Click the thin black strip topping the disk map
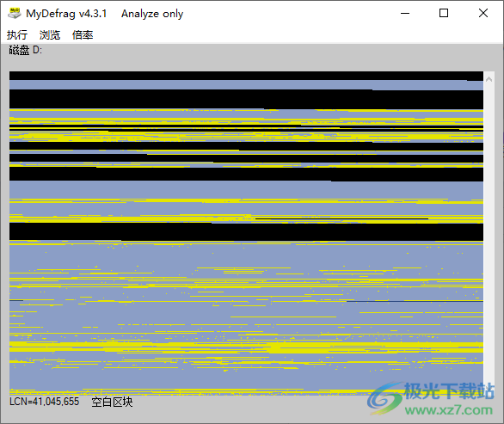The height and width of the screenshot is (424, 504). point(246,76)
